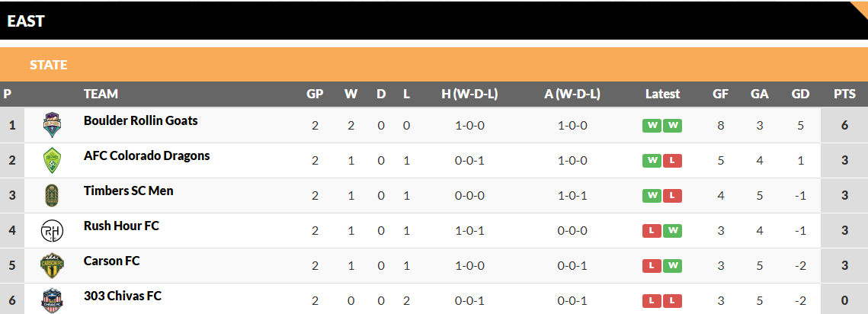Click Rush Hour FC's green W result badge
868x314 pixels.
672,231
